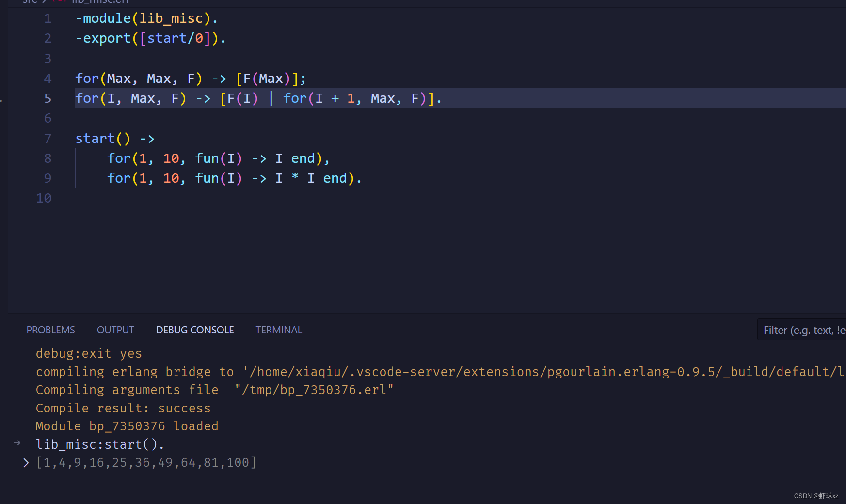
Task: Click 'lib_misc:start().' console input line
Action: pyautogui.click(x=100, y=444)
